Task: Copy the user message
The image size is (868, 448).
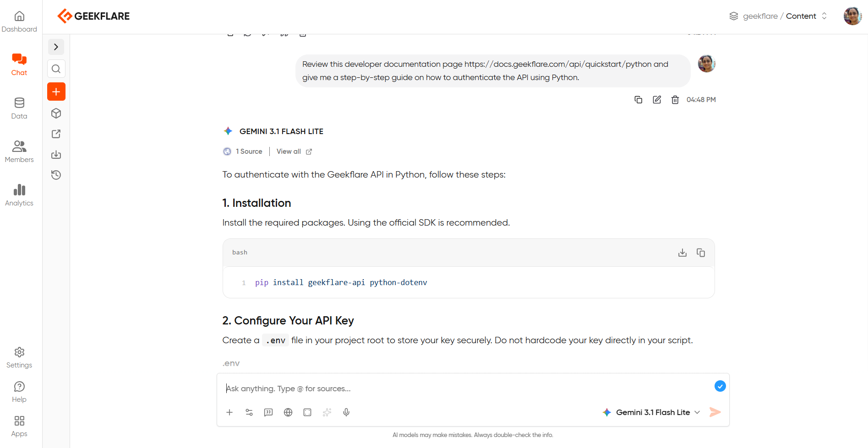Action: click(x=638, y=100)
